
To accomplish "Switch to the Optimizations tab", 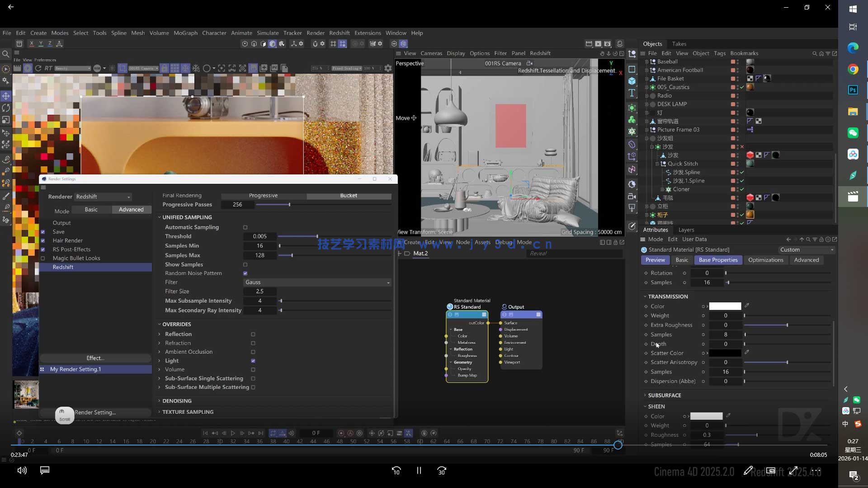I will 765,260.
